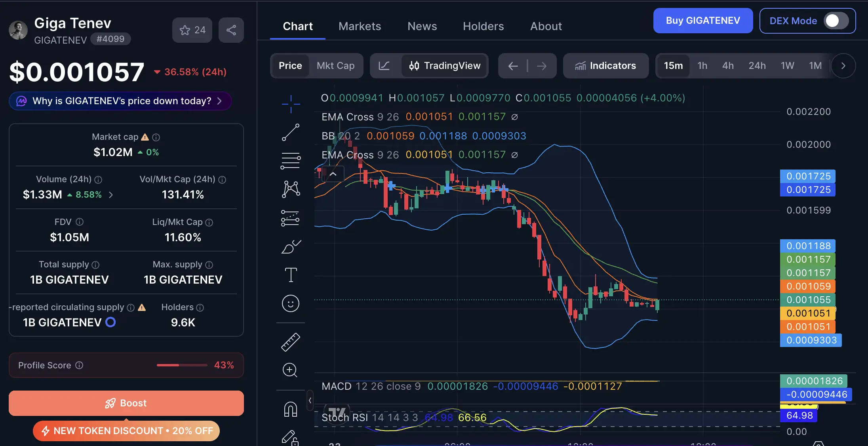Select the trend line drawing tool
Image resolution: width=868 pixels, height=446 pixels.
point(291,132)
